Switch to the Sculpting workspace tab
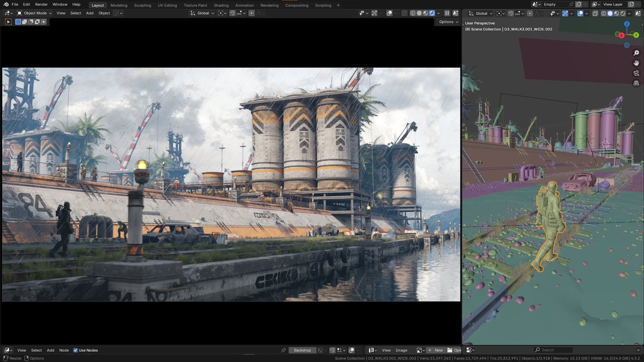This screenshot has height=362, width=644. tap(142, 5)
